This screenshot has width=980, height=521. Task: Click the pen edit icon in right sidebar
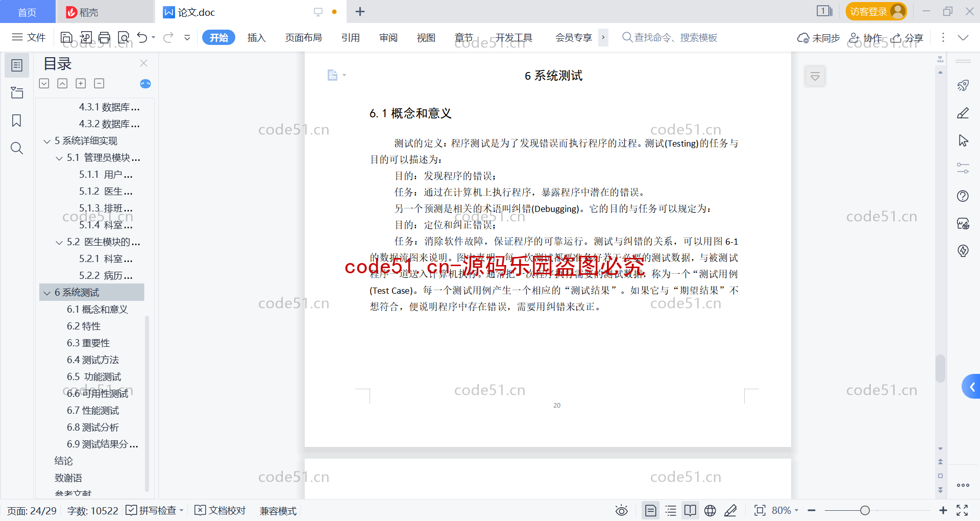point(963,113)
